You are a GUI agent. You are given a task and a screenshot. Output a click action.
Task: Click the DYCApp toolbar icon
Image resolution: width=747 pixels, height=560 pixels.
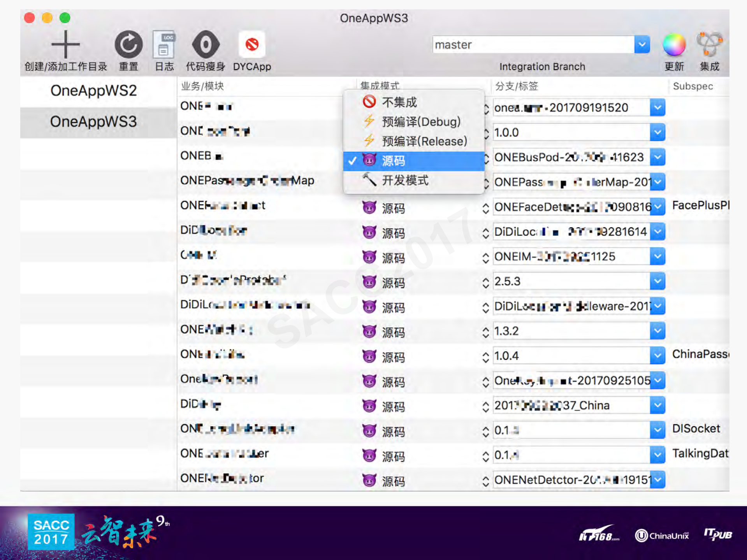[251, 44]
